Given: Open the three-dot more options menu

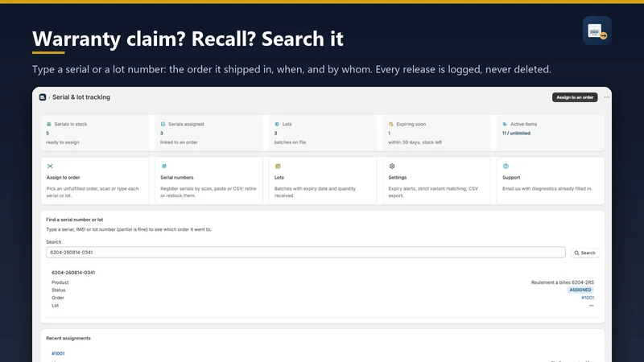Looking at the screenshot, I should coord(607,97).
